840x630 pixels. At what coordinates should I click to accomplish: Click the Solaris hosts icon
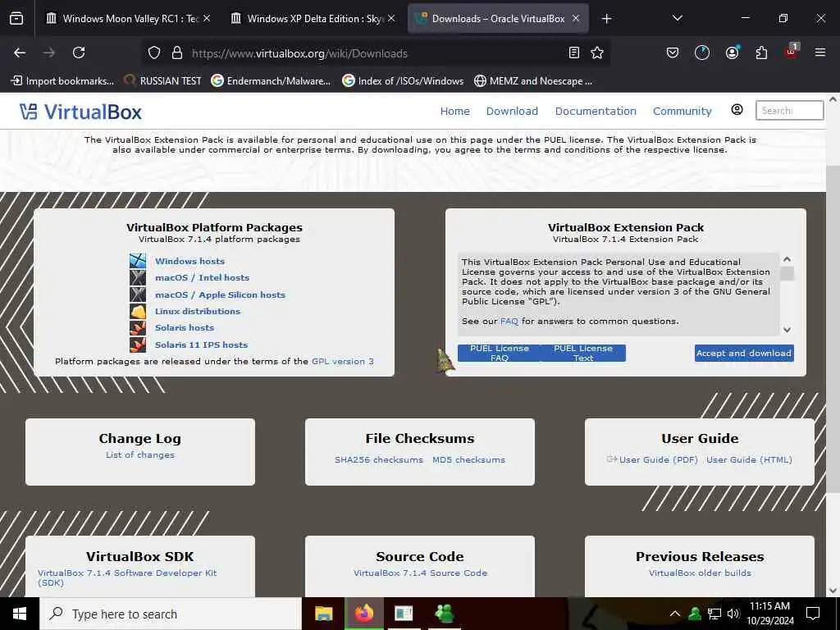[138, 328]
